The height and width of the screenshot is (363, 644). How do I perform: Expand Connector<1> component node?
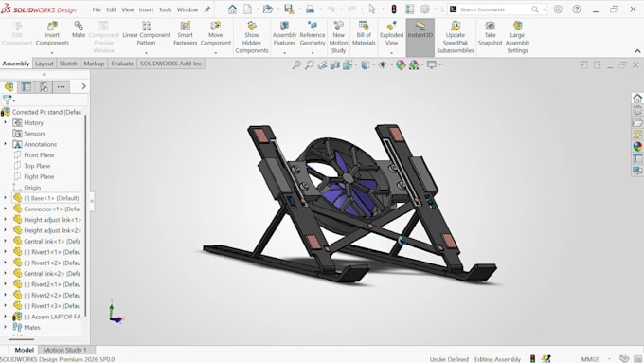click(6, 209)
